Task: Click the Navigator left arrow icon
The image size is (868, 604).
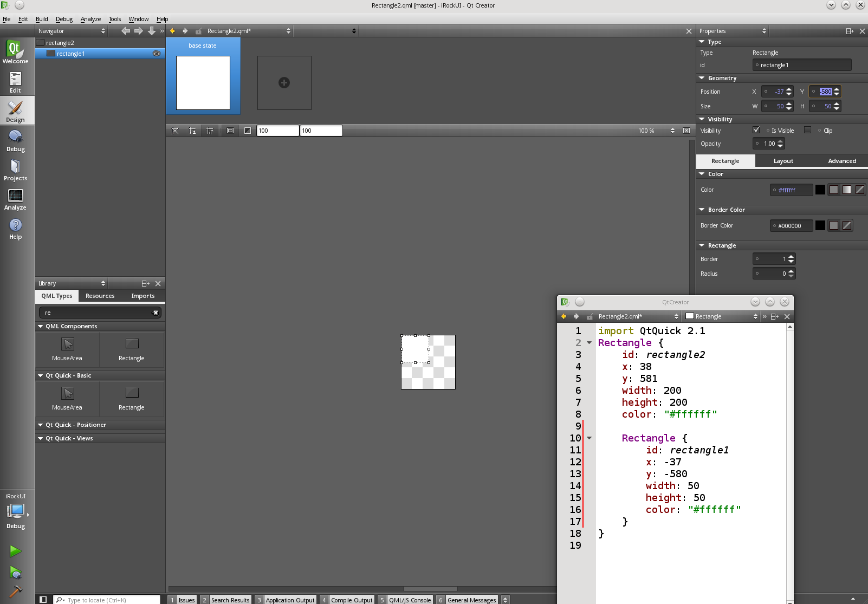Action: click(126, 31)
